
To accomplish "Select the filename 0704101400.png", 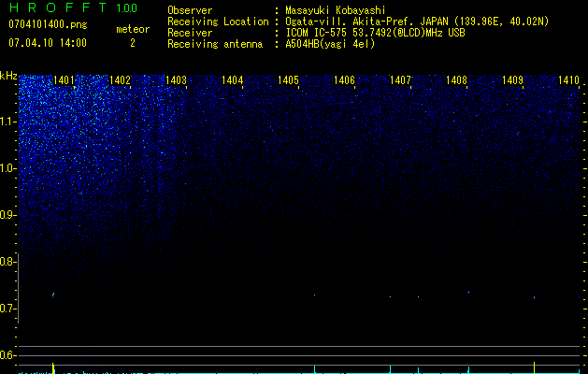I will coord(48,24).
